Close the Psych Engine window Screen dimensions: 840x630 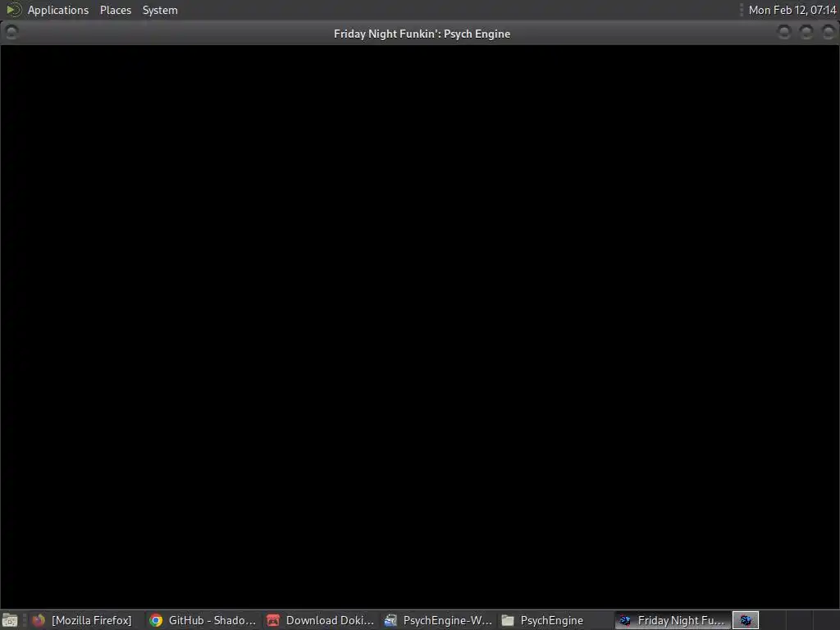(x=828, y=33)
